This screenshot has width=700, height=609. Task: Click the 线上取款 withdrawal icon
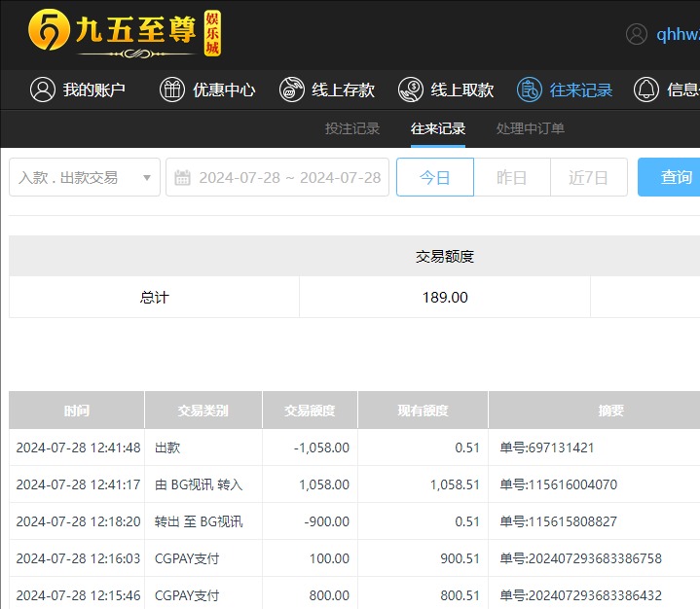tap(410, 90)
